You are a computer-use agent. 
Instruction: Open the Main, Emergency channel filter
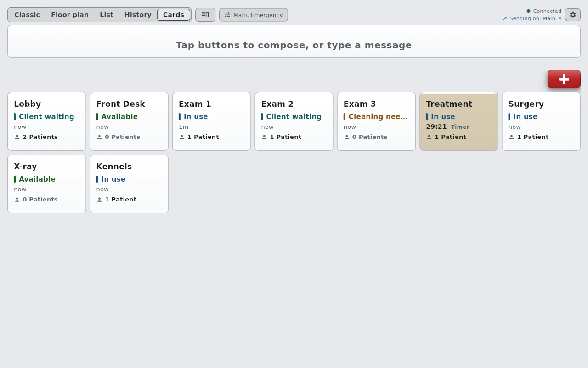point(254,15)
